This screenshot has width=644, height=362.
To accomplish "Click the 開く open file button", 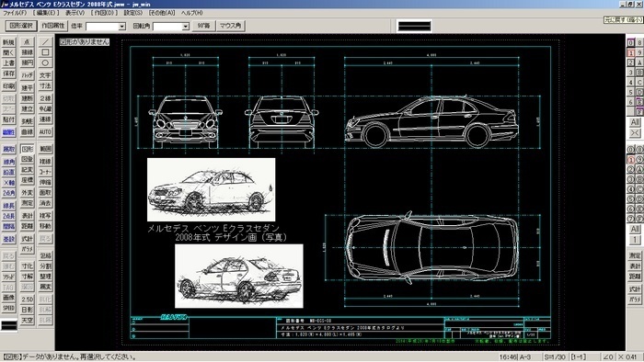I will tap(8, 52).
